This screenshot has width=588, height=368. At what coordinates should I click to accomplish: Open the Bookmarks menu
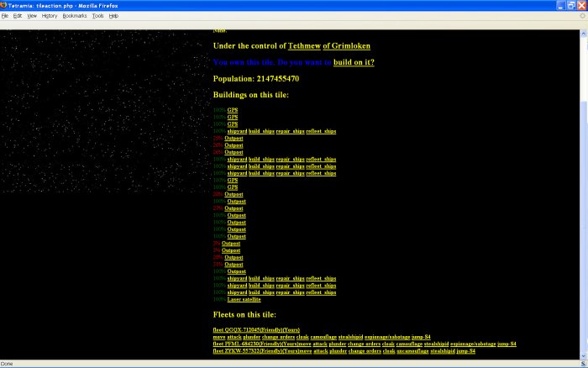point(75,15)
